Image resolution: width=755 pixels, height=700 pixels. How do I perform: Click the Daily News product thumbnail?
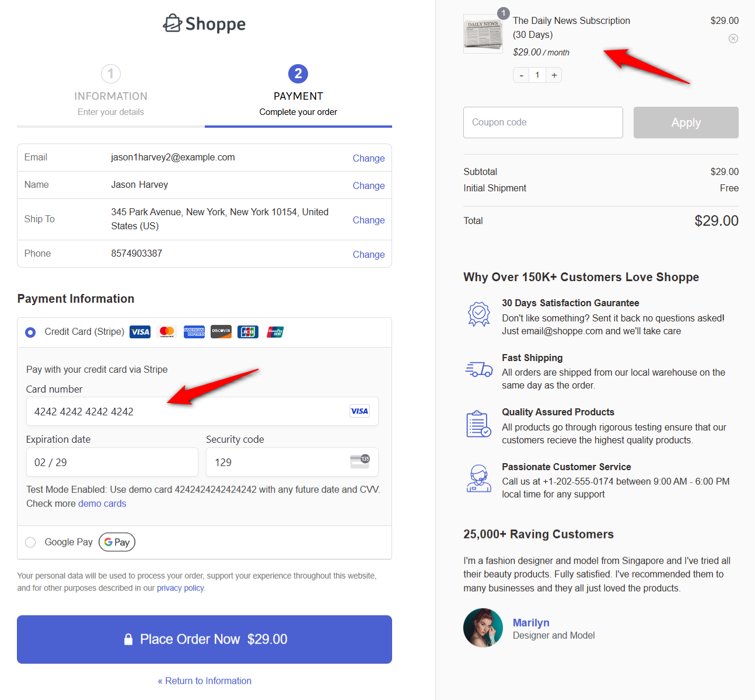483,34
